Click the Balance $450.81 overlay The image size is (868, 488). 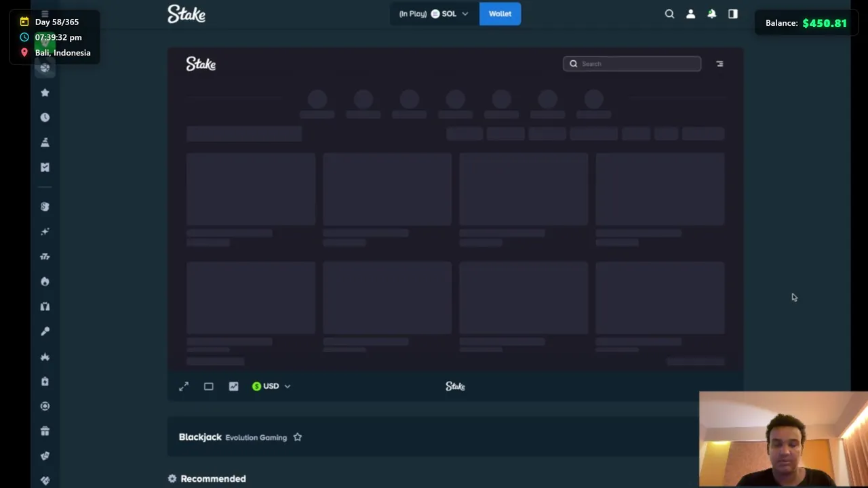click(x=806, y=23)
